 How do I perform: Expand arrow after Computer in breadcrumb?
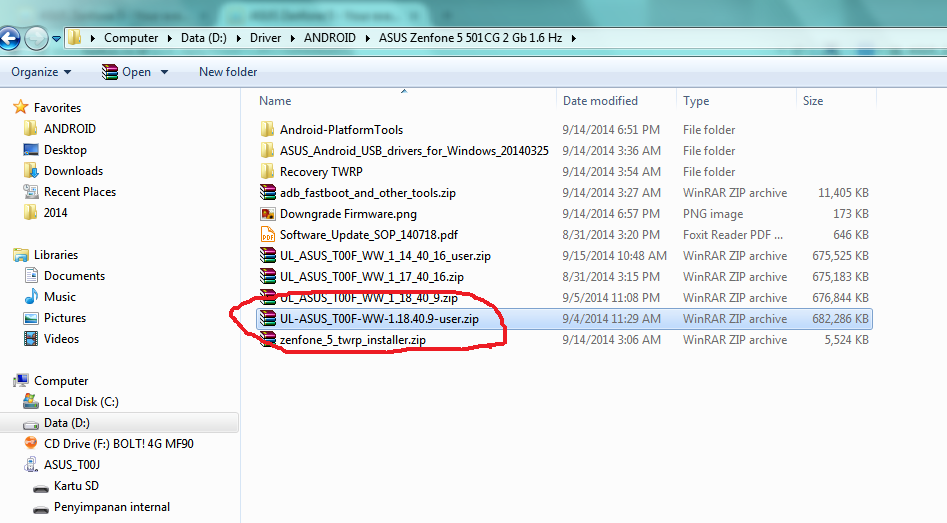tap(170, 38)
